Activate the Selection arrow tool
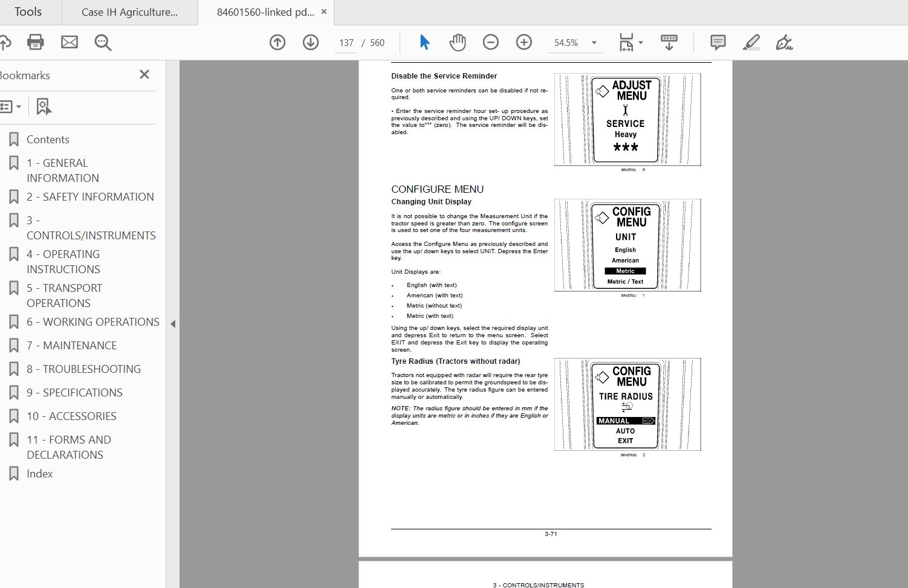 [424, 42]
